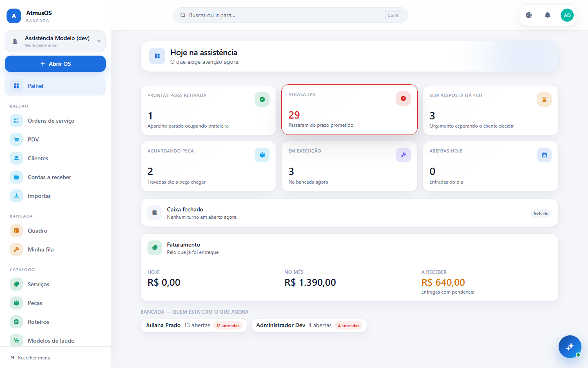This screenshot has height=368, width=588.
Task: Open Clientes in the sidebar
Action: 55,158
